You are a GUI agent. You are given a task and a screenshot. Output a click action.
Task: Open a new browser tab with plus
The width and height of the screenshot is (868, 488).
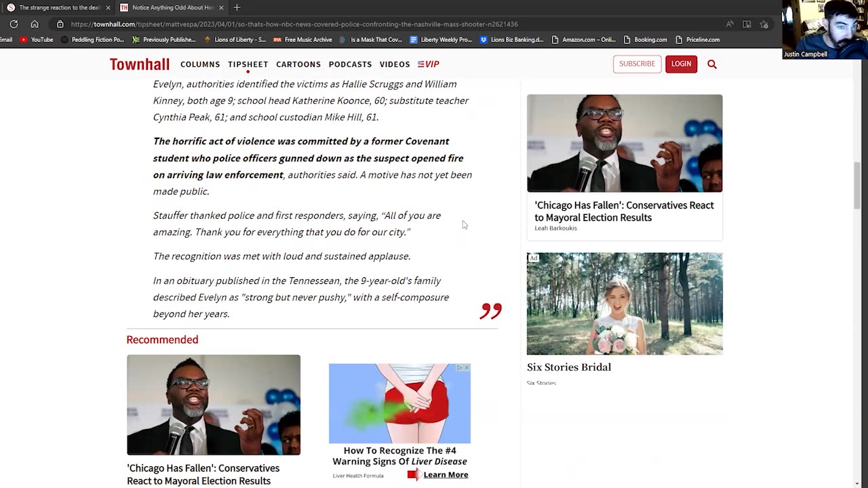click(237, 7)
